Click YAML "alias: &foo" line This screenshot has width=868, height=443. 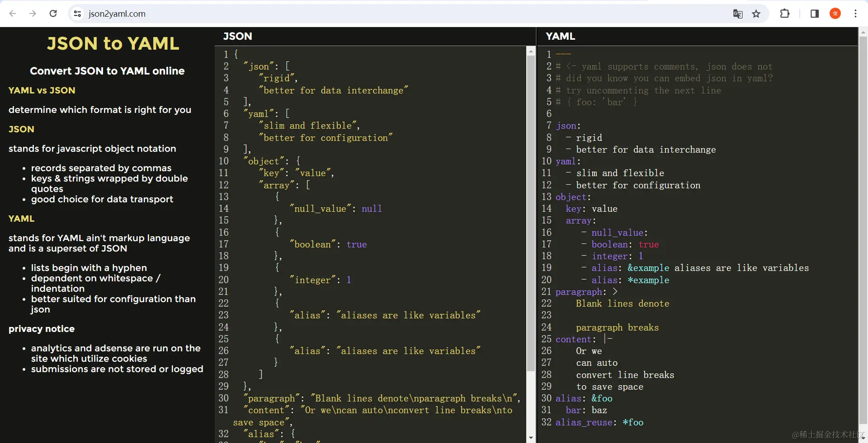(584, 398)
